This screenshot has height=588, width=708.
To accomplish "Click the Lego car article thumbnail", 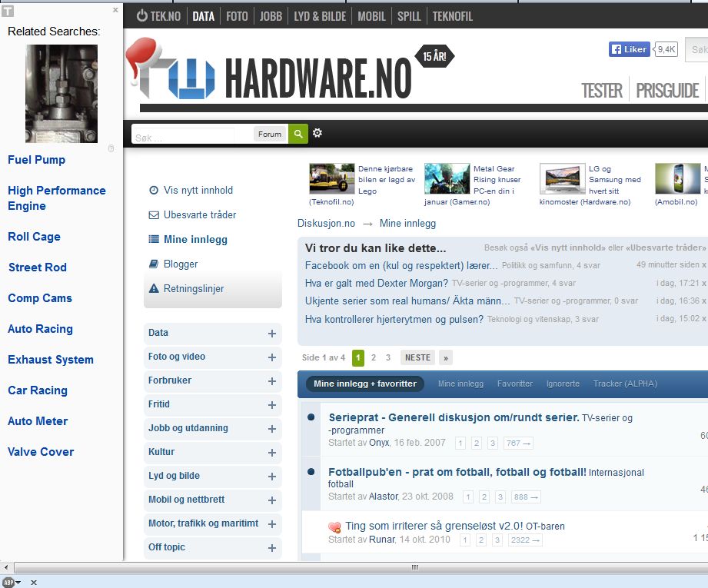I will [x=332, y=179].
